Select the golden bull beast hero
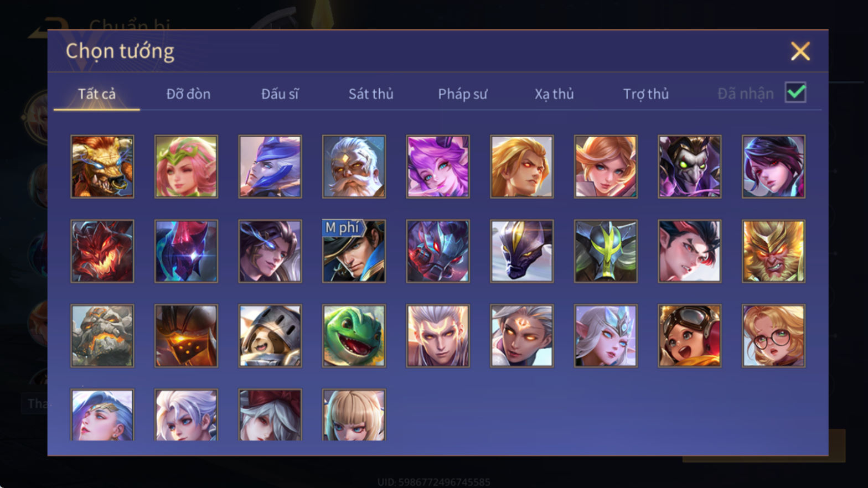Screen dimensions: 868x488 pos(102,167)
